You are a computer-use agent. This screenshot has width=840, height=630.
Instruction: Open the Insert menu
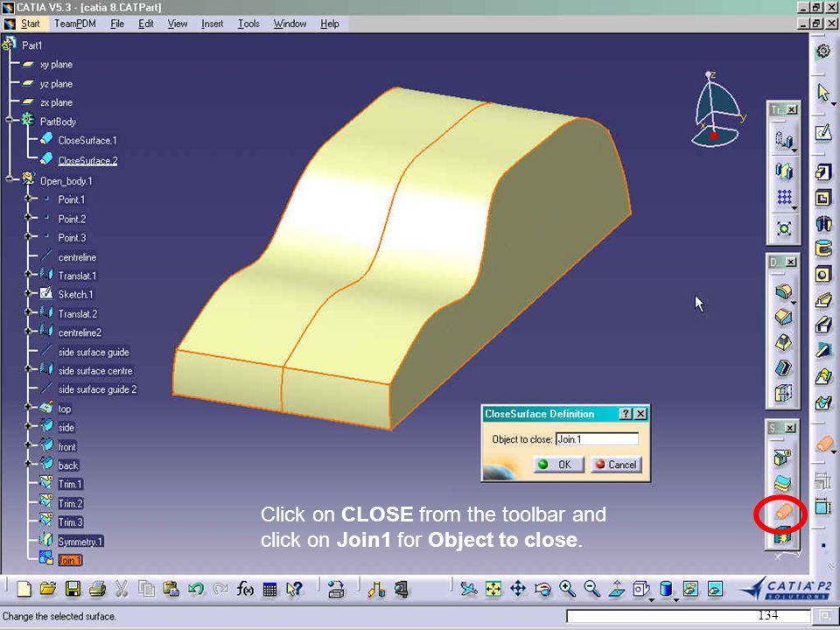[212, 24]
